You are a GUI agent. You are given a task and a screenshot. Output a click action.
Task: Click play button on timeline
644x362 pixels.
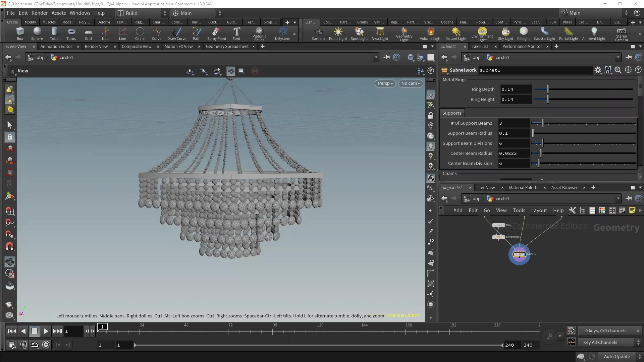click(46, 331)
